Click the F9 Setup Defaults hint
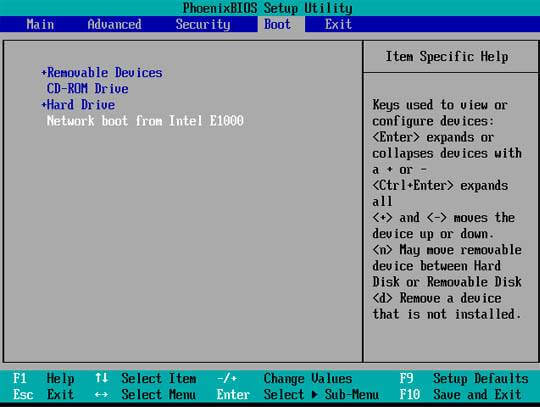The image size is (540, 407). pos(464,378)
